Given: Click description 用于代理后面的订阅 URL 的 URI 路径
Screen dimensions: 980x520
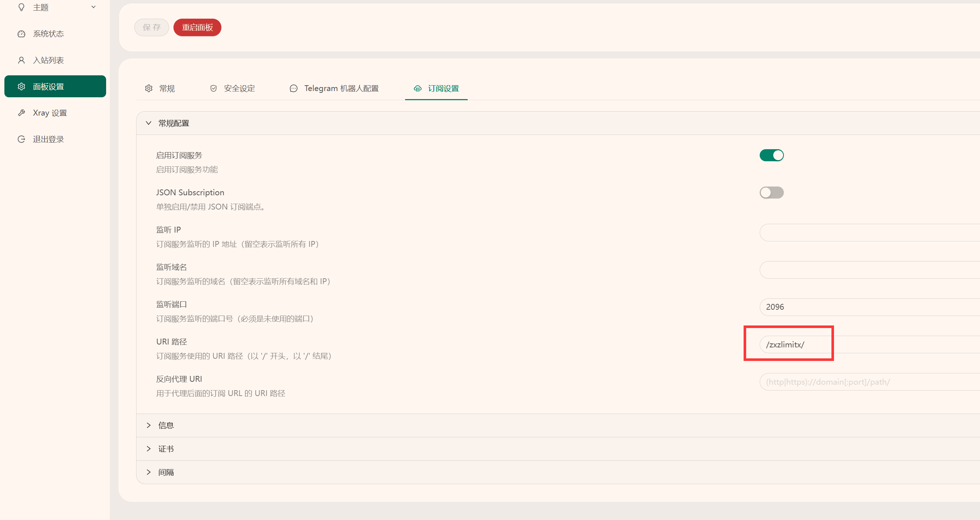Looking at the screenshot, I should click(221, 393).
